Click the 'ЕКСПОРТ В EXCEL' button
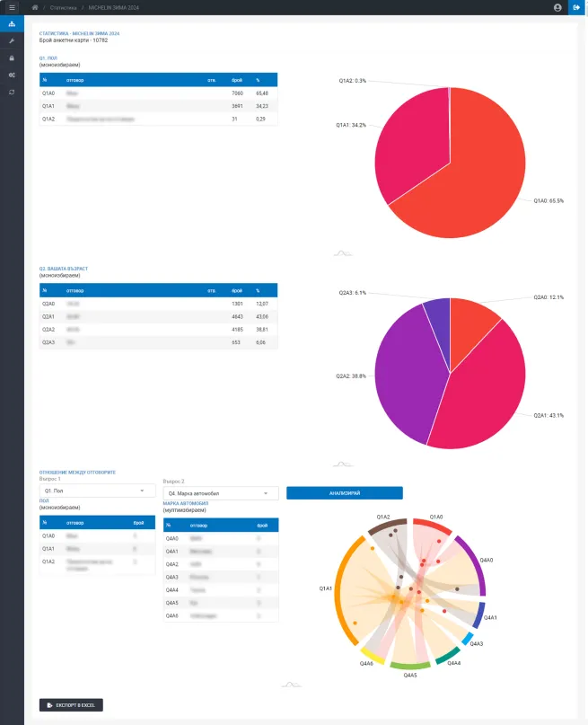 point(71,705)
